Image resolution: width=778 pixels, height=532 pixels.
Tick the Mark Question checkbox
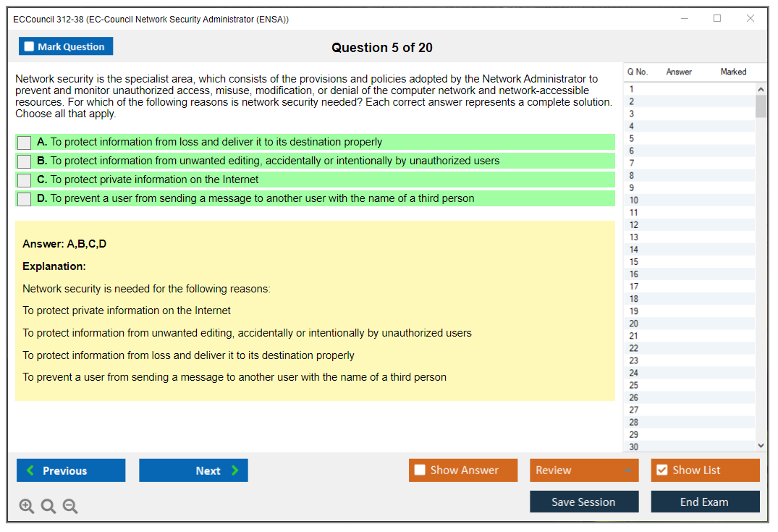point(30,47)
